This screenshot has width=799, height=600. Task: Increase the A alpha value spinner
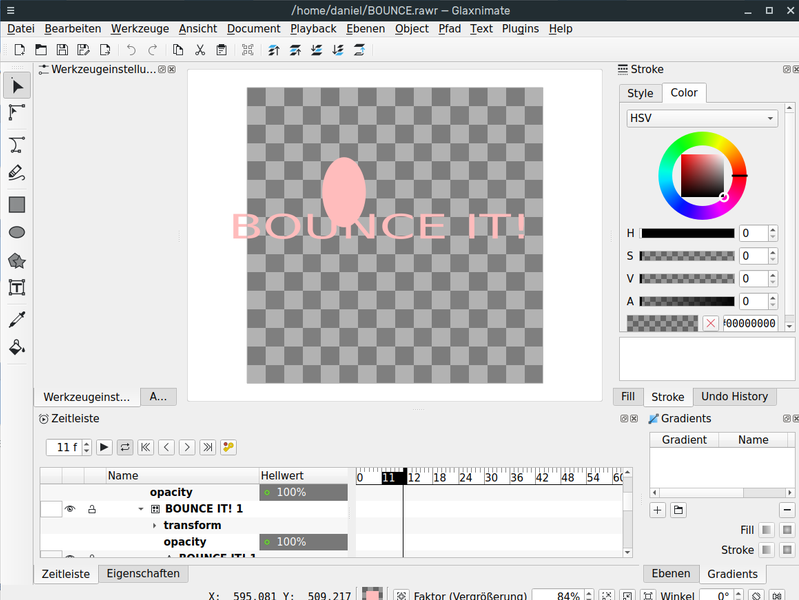coord(773,298)
